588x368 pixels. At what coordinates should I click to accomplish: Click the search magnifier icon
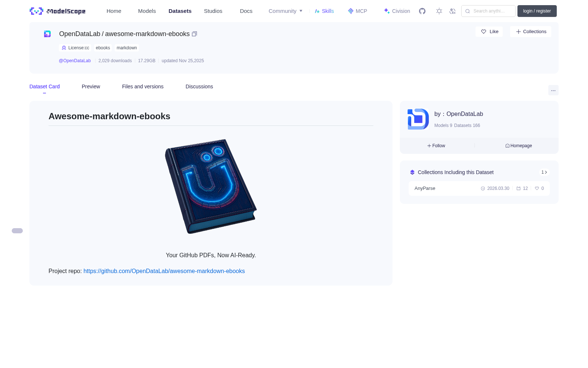[x=467, y=11]
